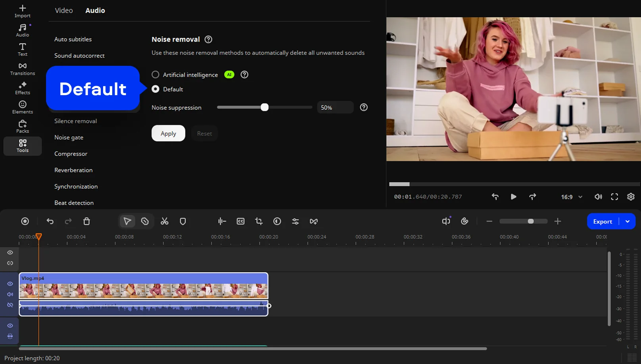Open the Elements panel
This screenshot has height=364, width=641.
click(x=23, y=107)
